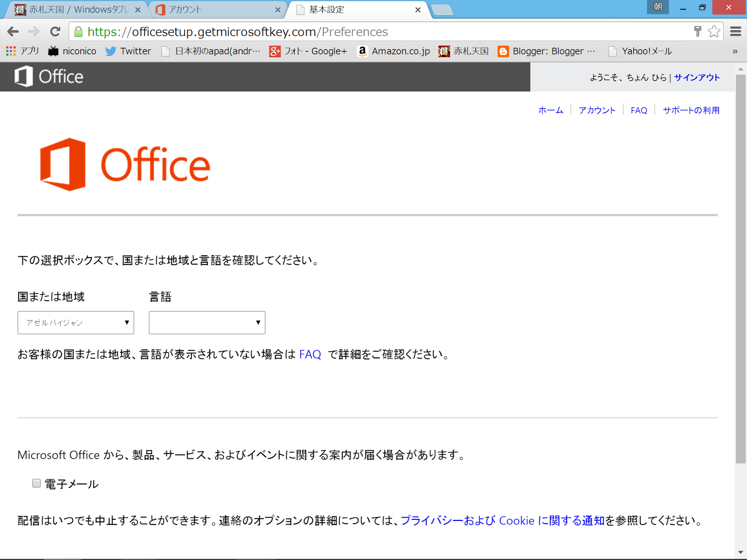This screenshot has height=560, width=747.
Task: Click the vertical scrollbar thumb
Action: [x=741, y=268]
